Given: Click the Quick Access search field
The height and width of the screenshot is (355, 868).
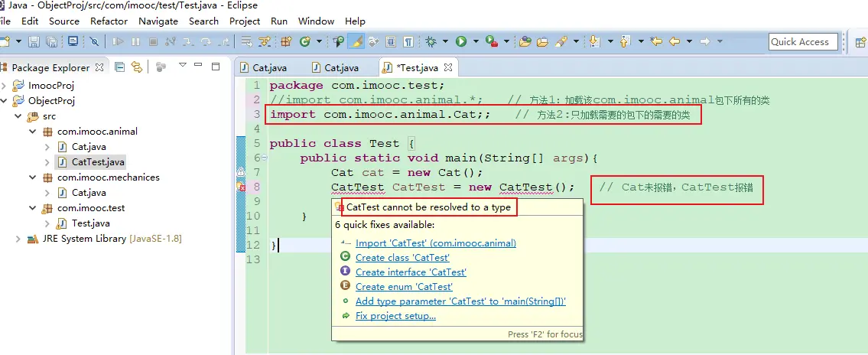Looking at the screenshot, I should coord(802,41).
